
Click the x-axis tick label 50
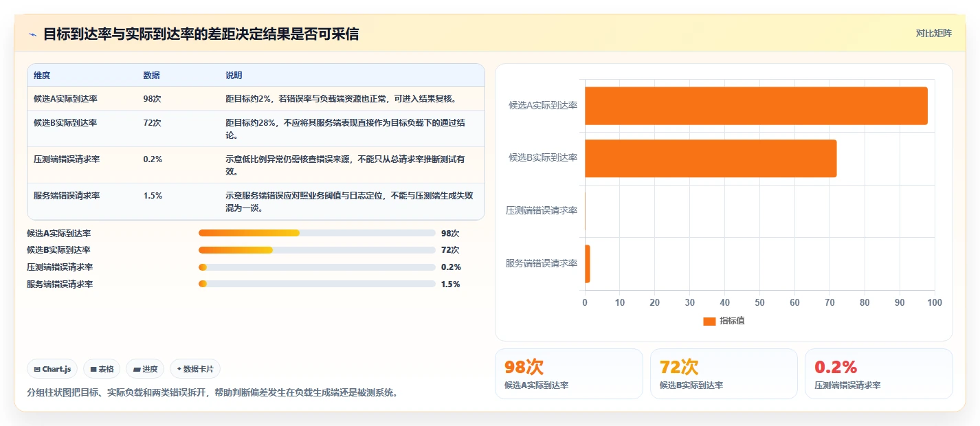click(x=759, y=302)
